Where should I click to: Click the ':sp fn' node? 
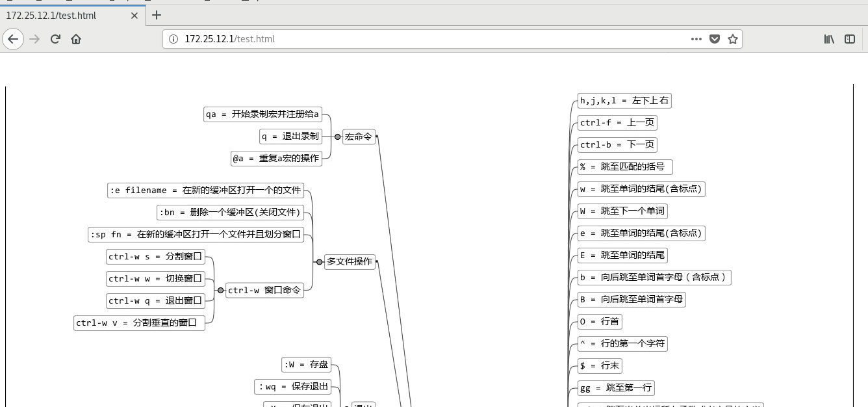pos(196,234)
